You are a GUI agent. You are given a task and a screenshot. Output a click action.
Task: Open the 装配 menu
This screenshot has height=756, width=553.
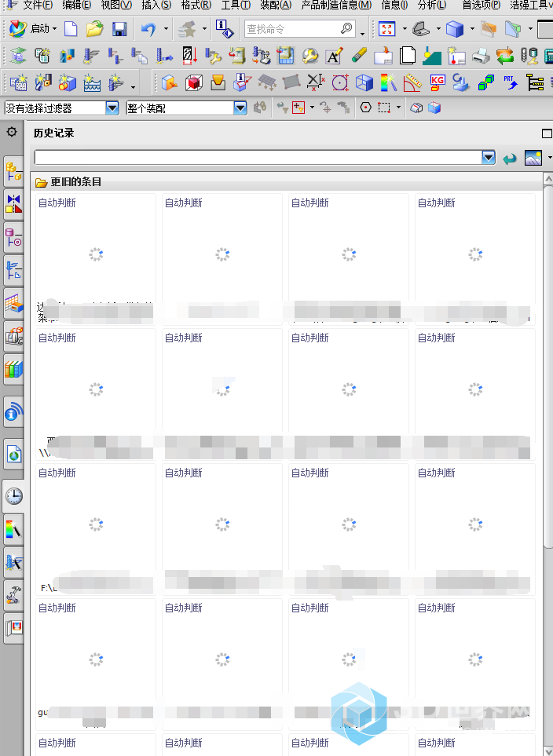(276, 5)
